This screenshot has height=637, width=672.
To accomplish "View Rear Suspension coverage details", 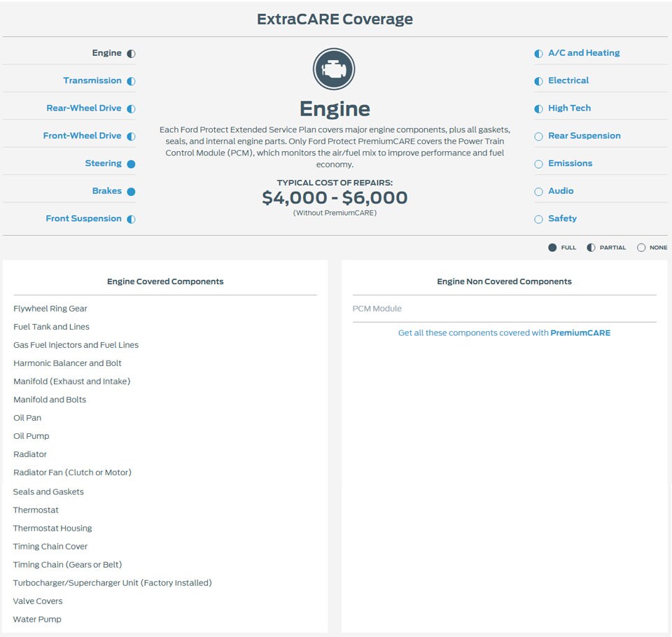I will coord(584,136).
